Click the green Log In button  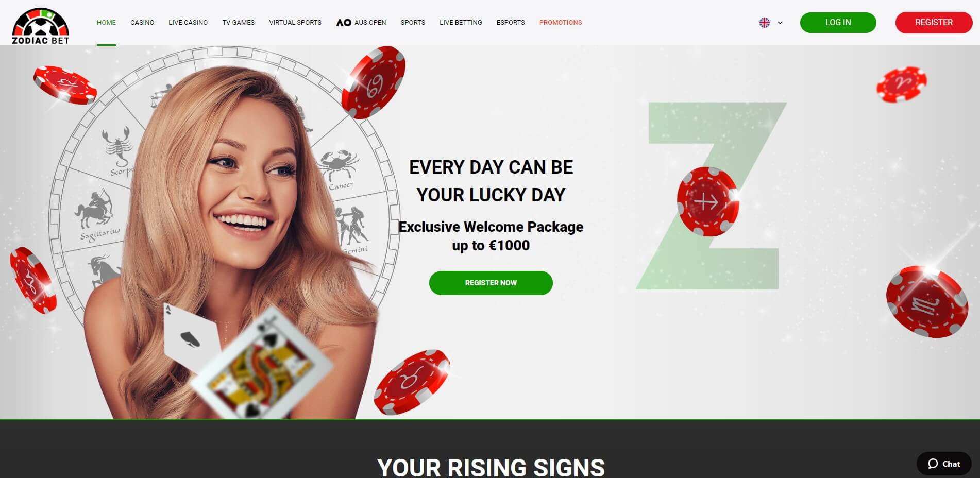[x=838, y=23]
